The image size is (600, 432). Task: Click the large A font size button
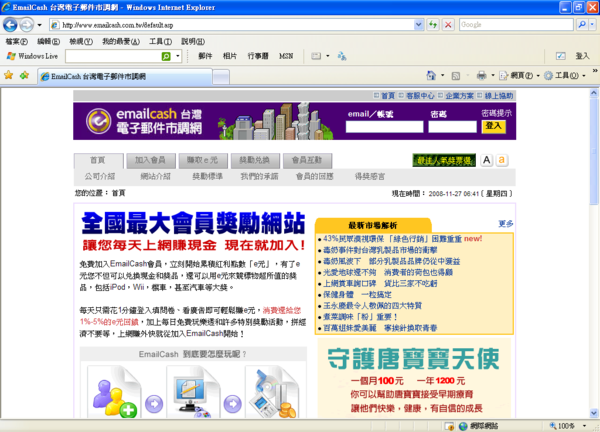point(486,160)
